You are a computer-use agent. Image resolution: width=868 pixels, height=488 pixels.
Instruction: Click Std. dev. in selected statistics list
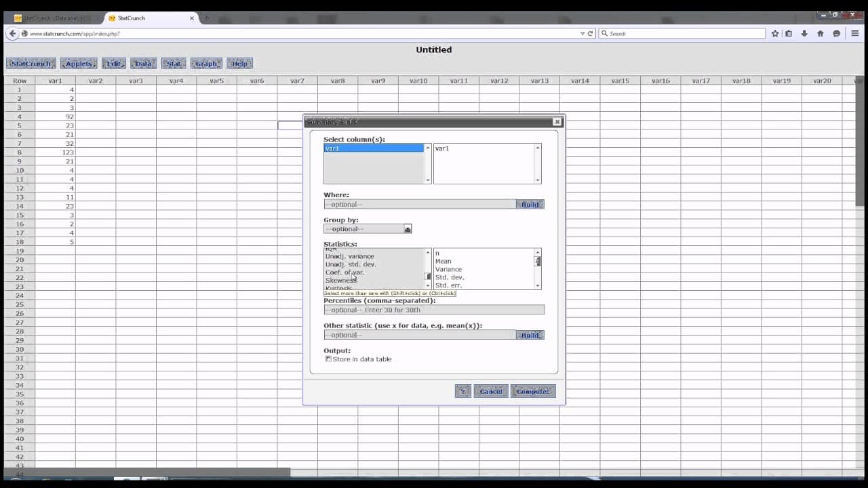click(450, 277)
